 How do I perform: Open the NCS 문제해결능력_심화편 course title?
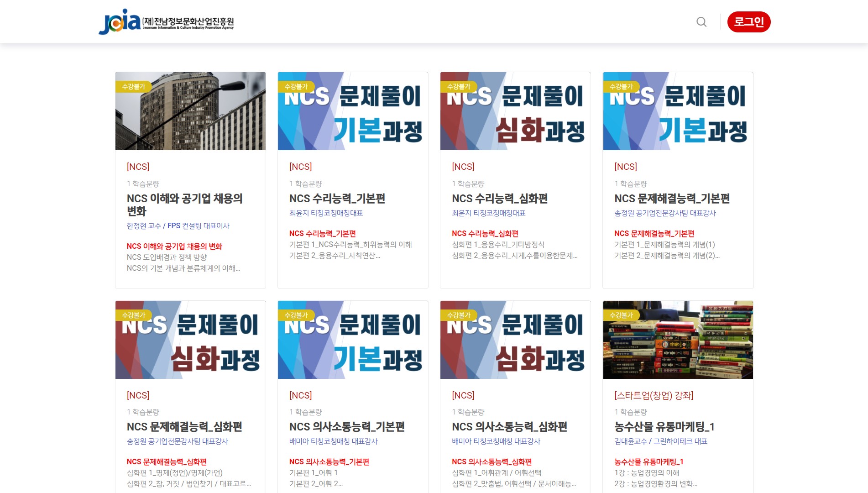(184, 427)
